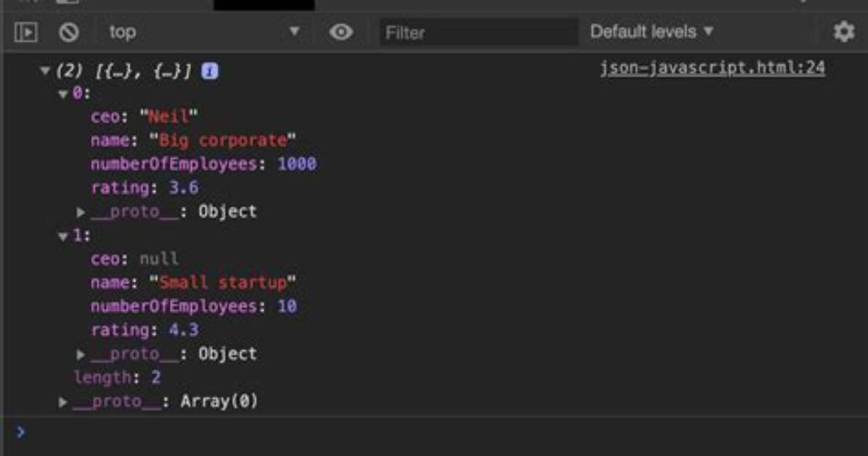Click the blue info badge next to array
This screenshot has width=868, height=456.
(x=210, y=71)
